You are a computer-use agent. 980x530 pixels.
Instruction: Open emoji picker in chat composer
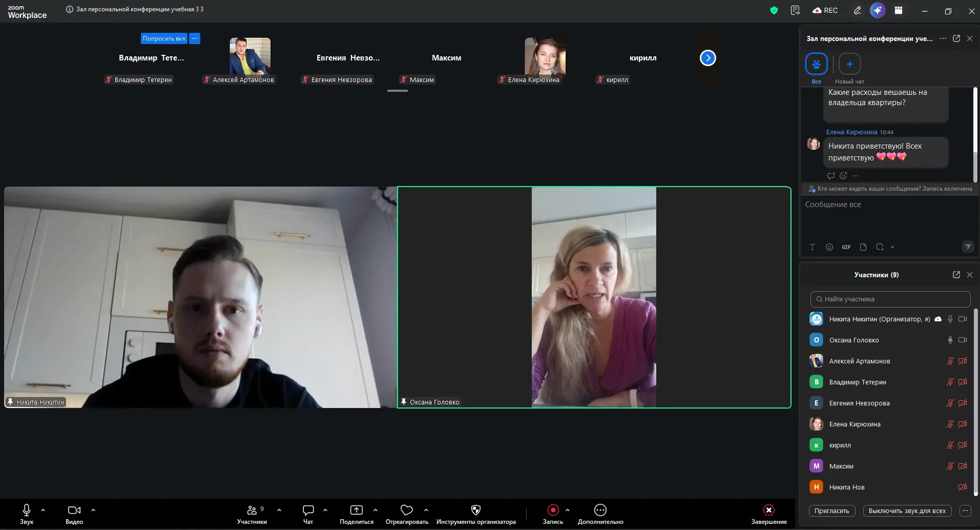[x=829, y=247]
